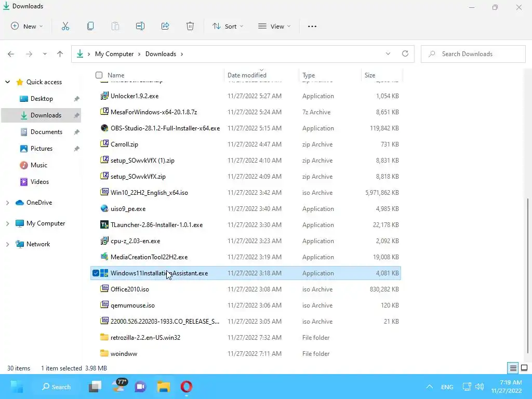Open Desktop in Quick access
Image resolution: width=532 pixels, height=399 pixels.
[x=42, y=98]
